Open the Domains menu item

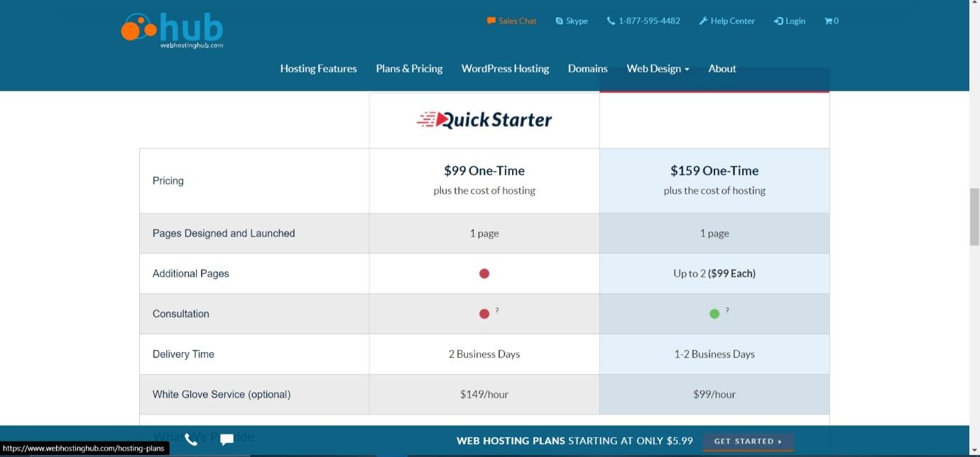point(587,69)
